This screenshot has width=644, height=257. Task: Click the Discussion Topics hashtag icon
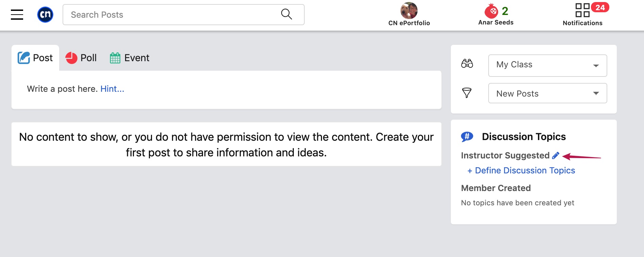(x=467, y=137)
